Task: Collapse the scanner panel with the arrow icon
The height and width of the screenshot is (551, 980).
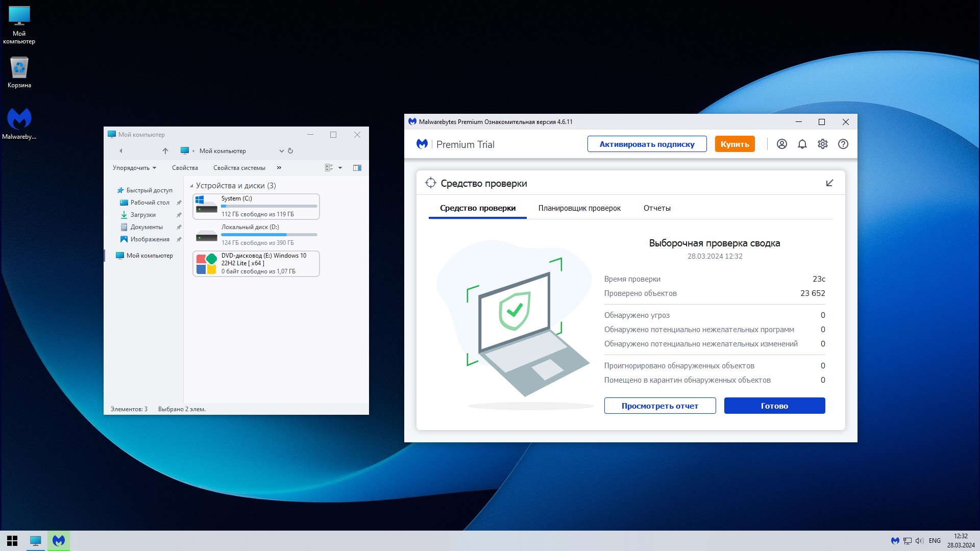Action: 829,183
